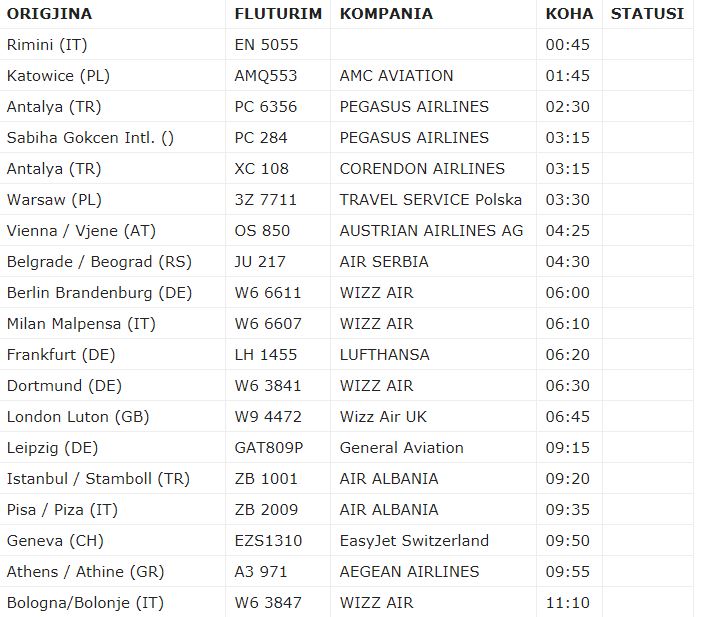This screenshot has width=702, height=617.
Task: Click the KOHA column header
Action: coord(569,13)
